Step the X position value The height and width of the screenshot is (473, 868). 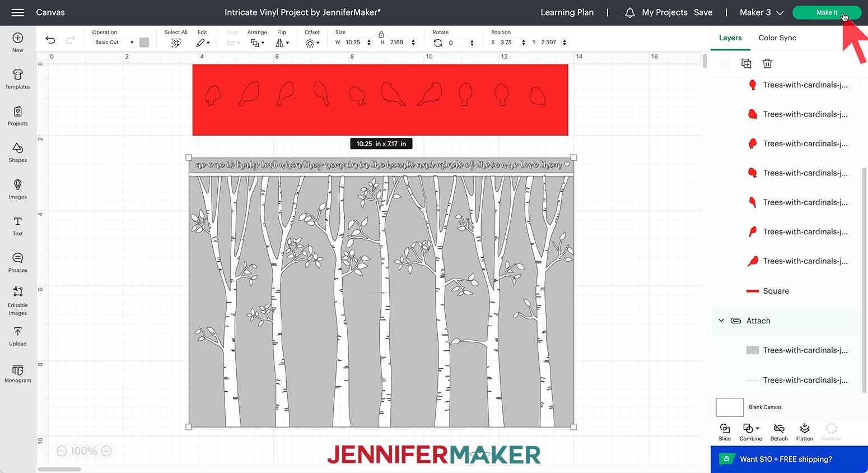click(523, 43)
